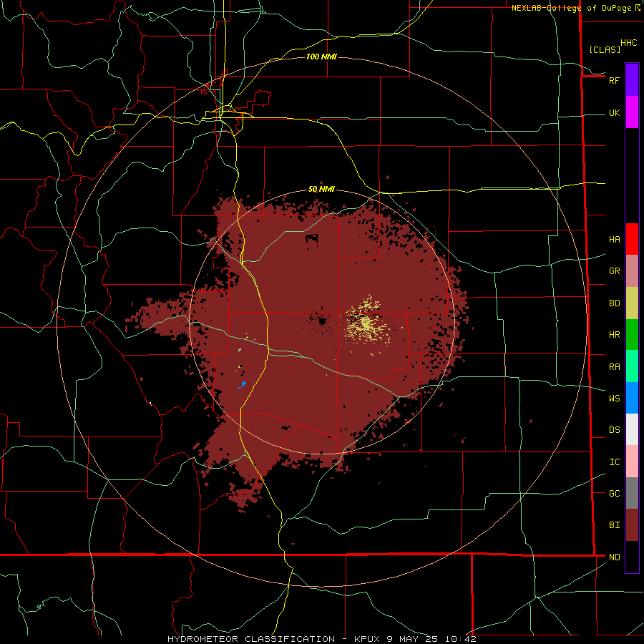Click the 50 NMI range ring label

321,189
